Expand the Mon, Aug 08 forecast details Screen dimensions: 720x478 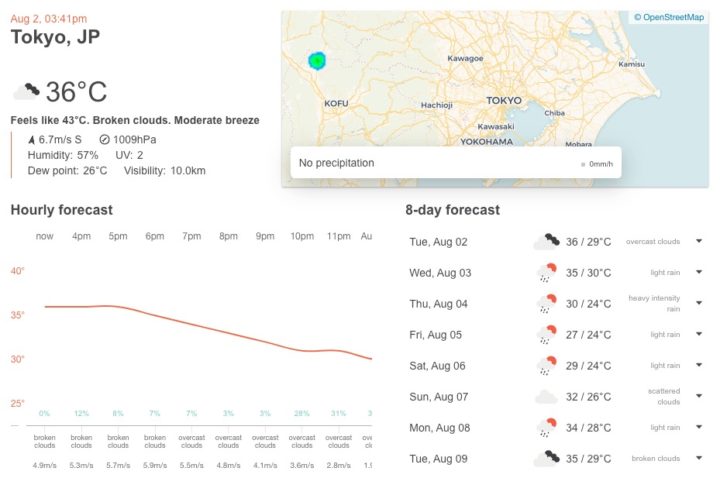point(699,428)
